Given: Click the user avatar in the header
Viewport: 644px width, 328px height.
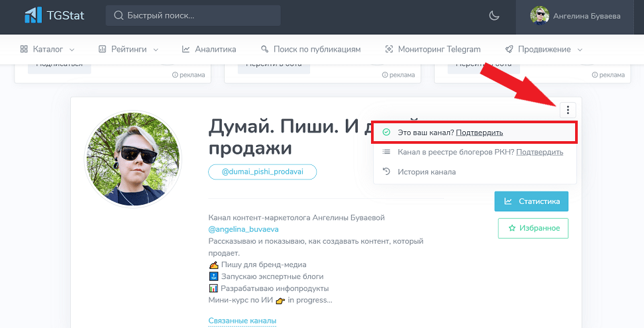Looking at the screenshot, I should 539,16.
